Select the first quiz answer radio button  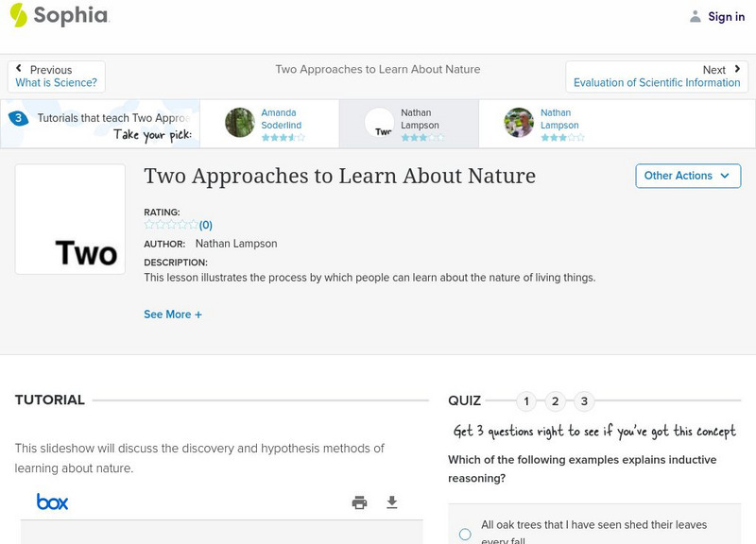tap(464, 534)
